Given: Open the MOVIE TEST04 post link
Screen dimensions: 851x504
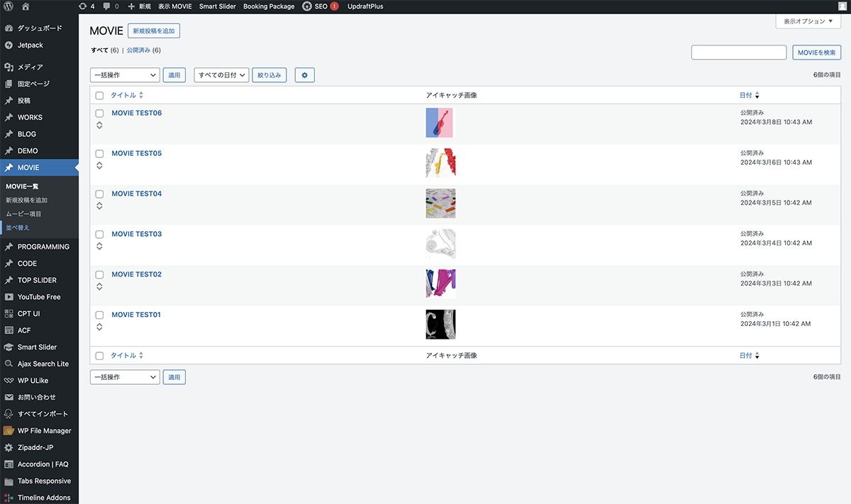Looking at the screenshot, I should 136,194.
